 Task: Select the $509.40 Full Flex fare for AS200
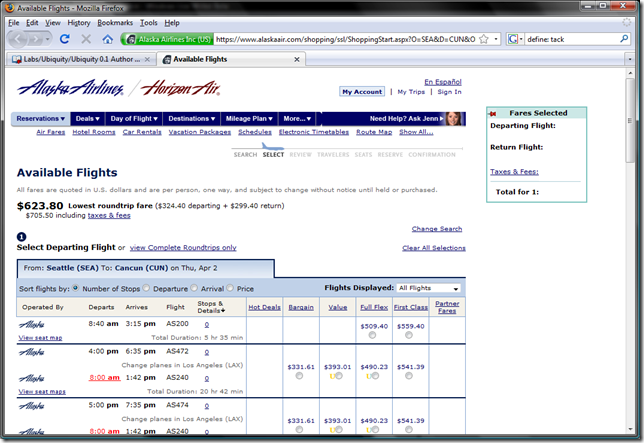pos(372,335)
